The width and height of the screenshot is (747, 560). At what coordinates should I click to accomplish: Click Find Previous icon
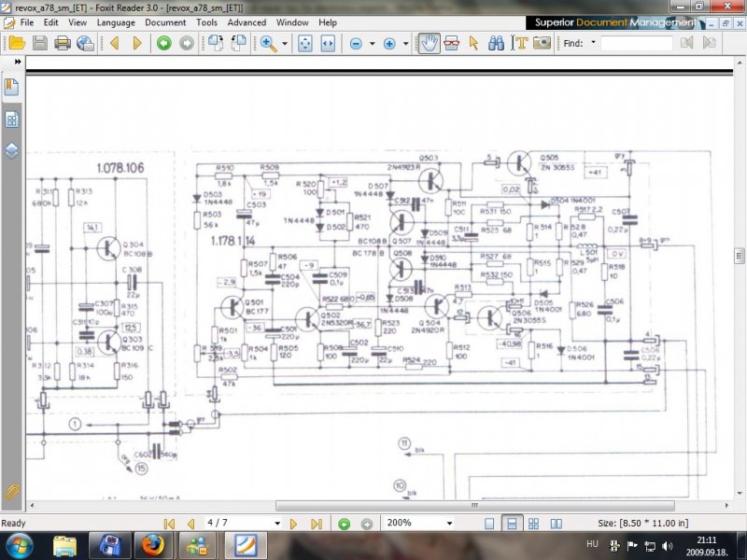coord(686,43)
